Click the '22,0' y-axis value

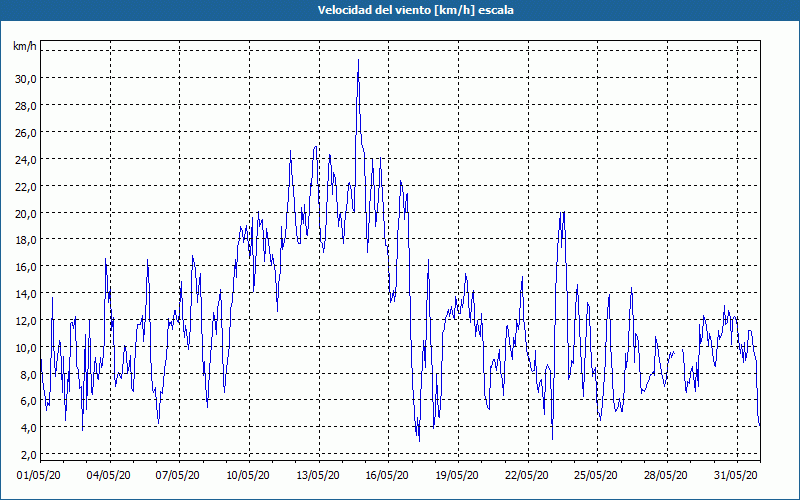(26, 187)
